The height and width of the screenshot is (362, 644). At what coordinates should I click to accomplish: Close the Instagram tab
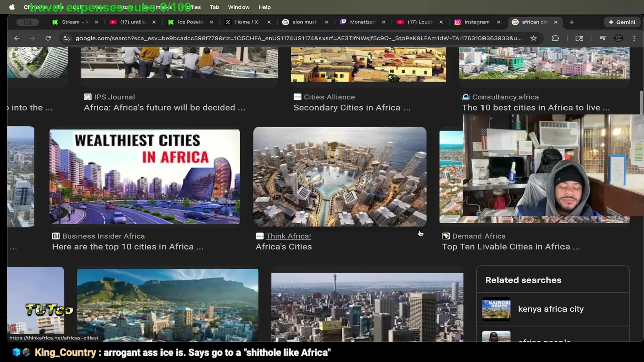coord(498,22)
